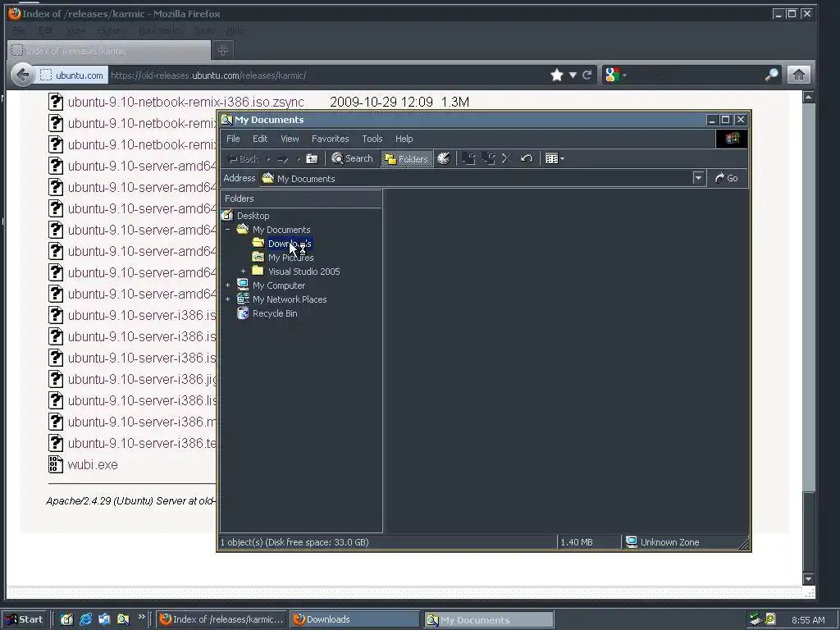Switch to Downloads taskbar button
The image size is (840, 630).
(354, 619)
